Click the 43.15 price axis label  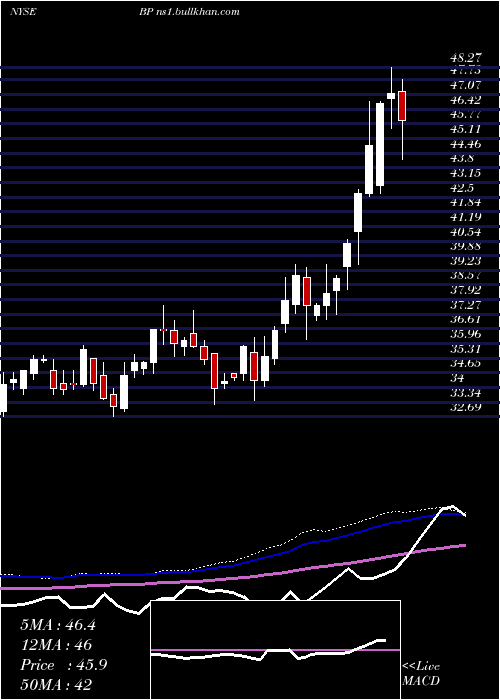[x=465, y=173]
